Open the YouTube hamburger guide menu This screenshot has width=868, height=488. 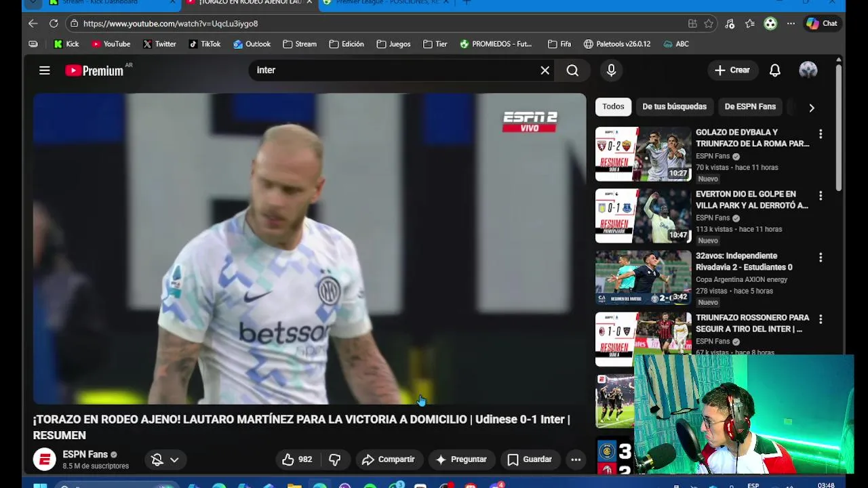45,70
